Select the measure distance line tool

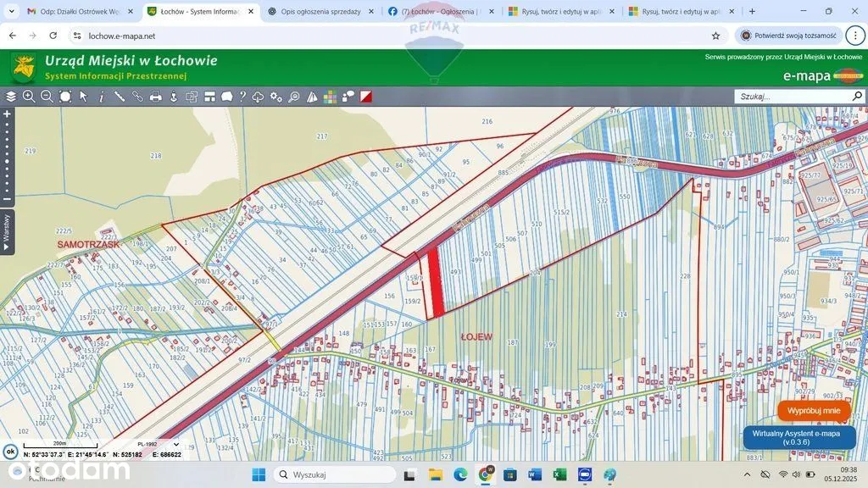click(120, 97)
